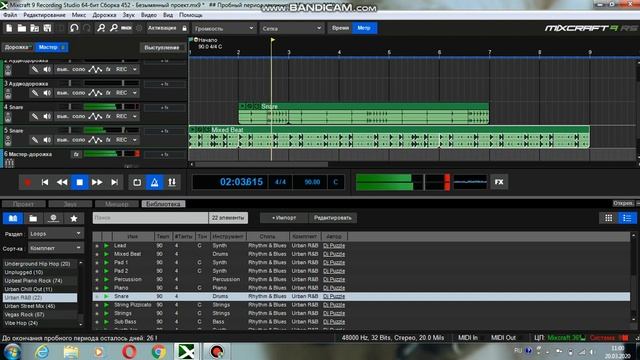Toggle the Мастер track button
Image resolution: width=640 pixels, height=360 pixels.
[x=51, y=47]
